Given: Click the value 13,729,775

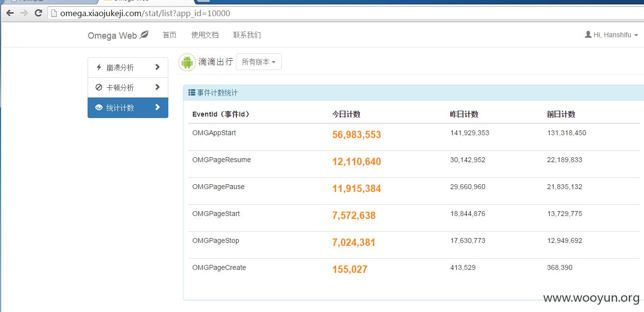Looking at the screenshot, I should [565, 214].
